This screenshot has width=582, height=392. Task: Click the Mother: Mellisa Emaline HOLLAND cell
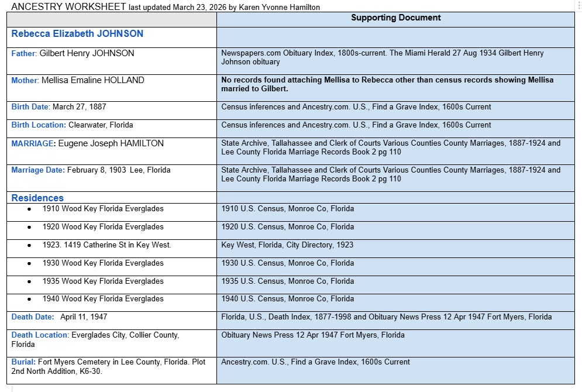click(x=78, y=80)
